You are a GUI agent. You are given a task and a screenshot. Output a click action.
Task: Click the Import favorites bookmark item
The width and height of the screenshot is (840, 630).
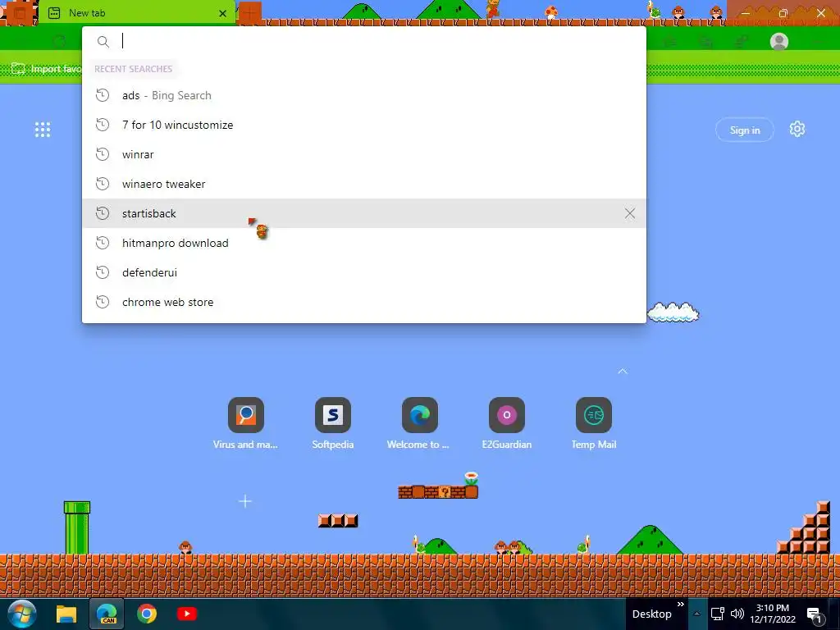[47, 69]
